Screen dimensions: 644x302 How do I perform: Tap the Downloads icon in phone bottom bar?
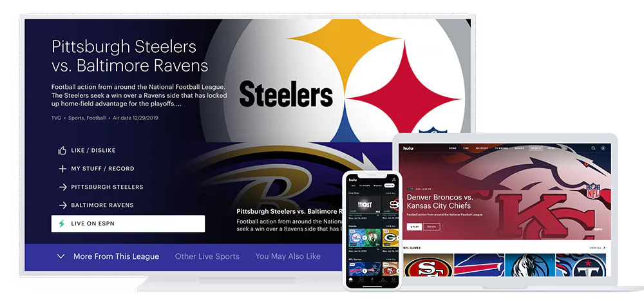pyautogui.click(x=383, y=280)
